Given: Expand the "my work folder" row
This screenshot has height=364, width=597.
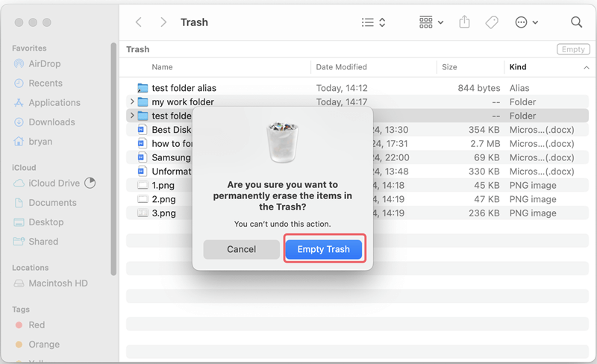Looking at the screenshot, I should click(132, 101).
